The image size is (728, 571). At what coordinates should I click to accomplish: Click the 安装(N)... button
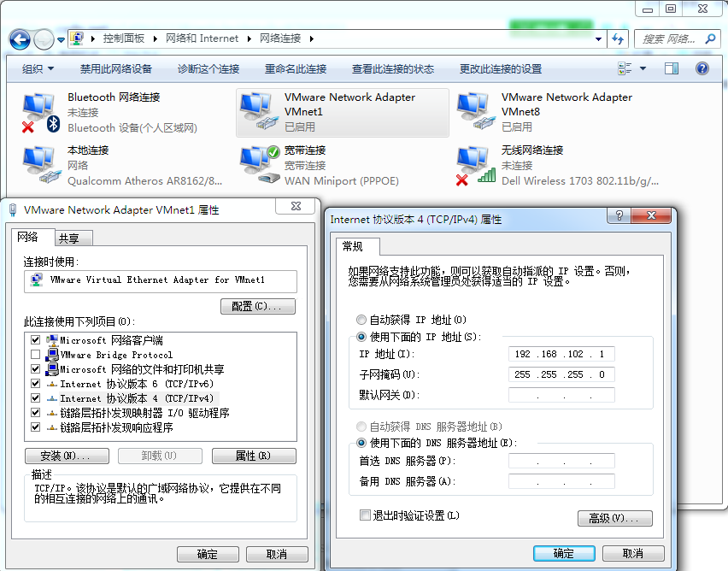click(x=67, y=456)
